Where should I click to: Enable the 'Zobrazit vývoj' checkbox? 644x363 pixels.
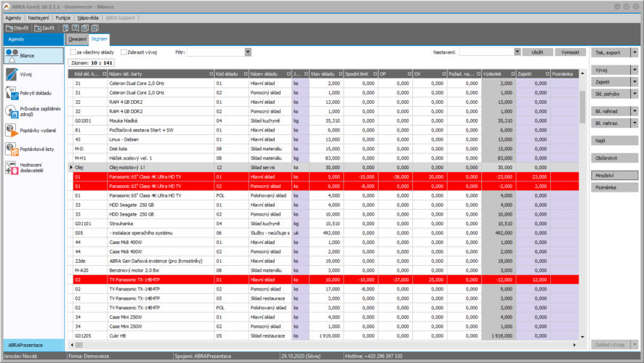(x=124, y=52)
